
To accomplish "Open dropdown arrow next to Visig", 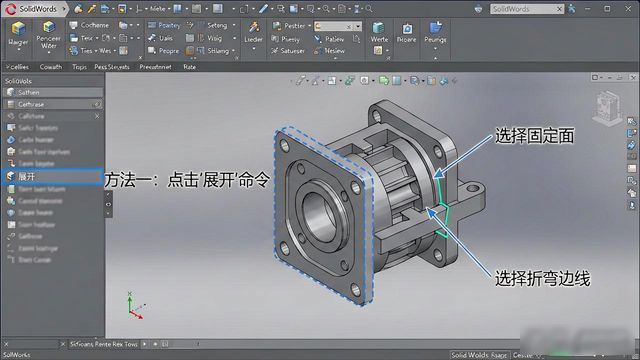I will coord(234,38).
